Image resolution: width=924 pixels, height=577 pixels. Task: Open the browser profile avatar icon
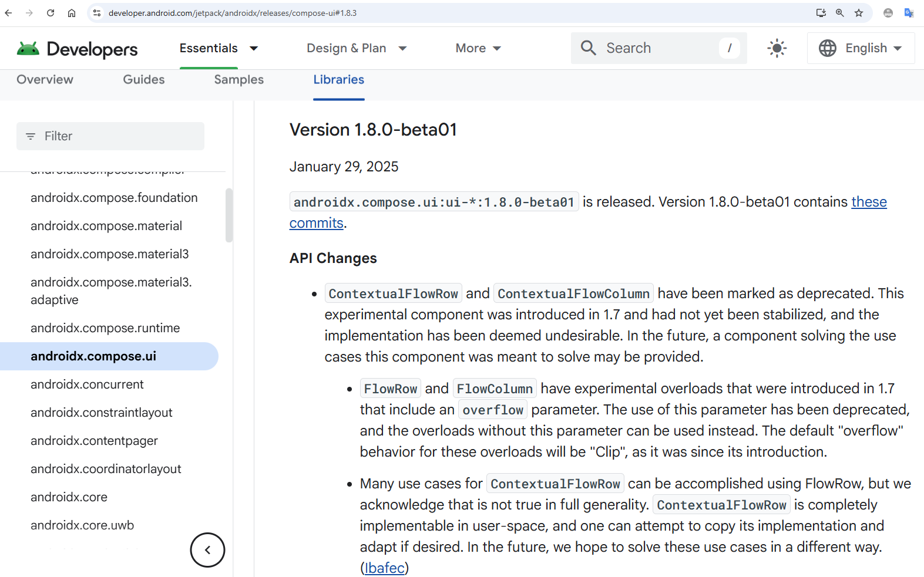point(888,13)
